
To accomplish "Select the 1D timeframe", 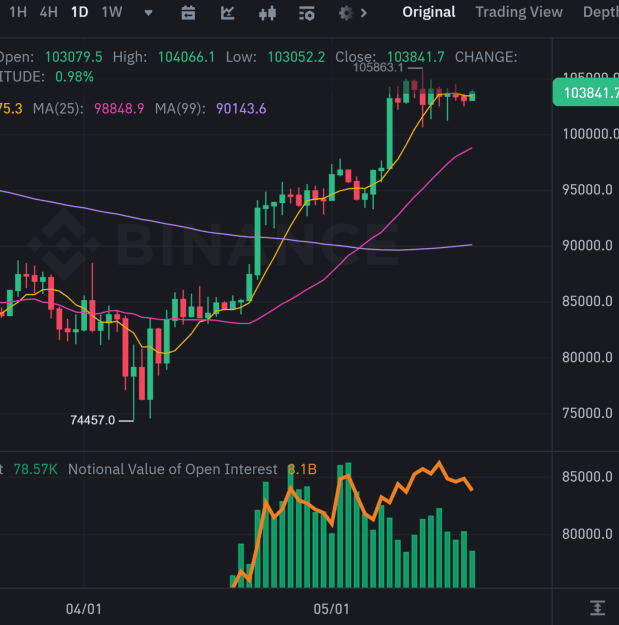I will [x=80, y=12].
